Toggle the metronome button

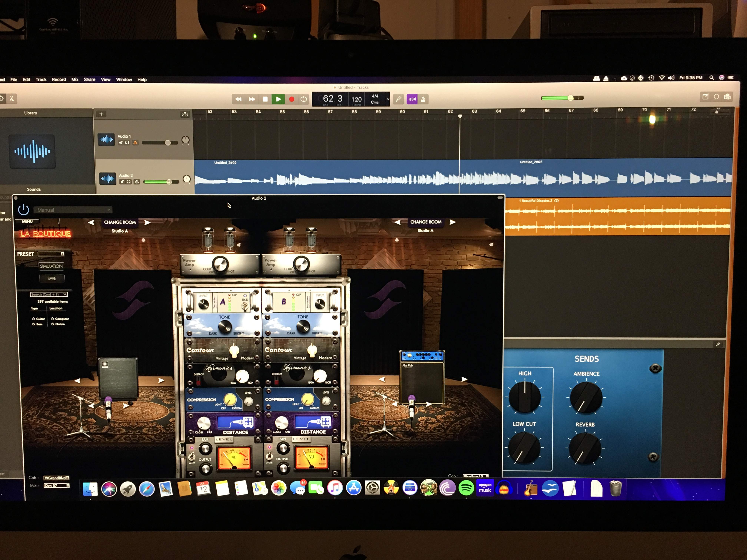point(423,99)
